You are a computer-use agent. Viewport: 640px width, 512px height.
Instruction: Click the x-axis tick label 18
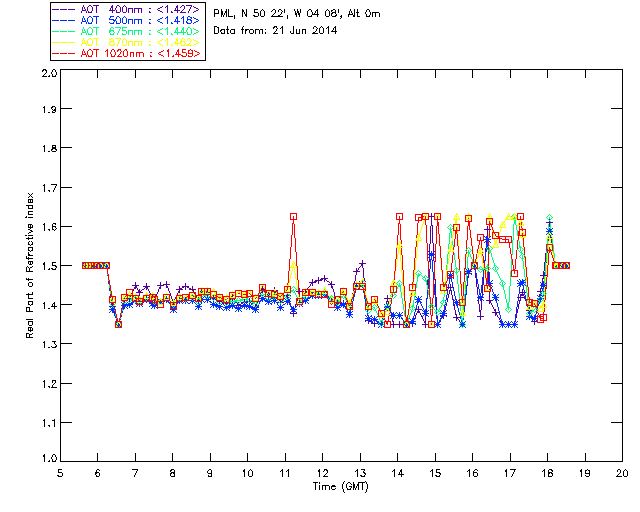[547, 473]
